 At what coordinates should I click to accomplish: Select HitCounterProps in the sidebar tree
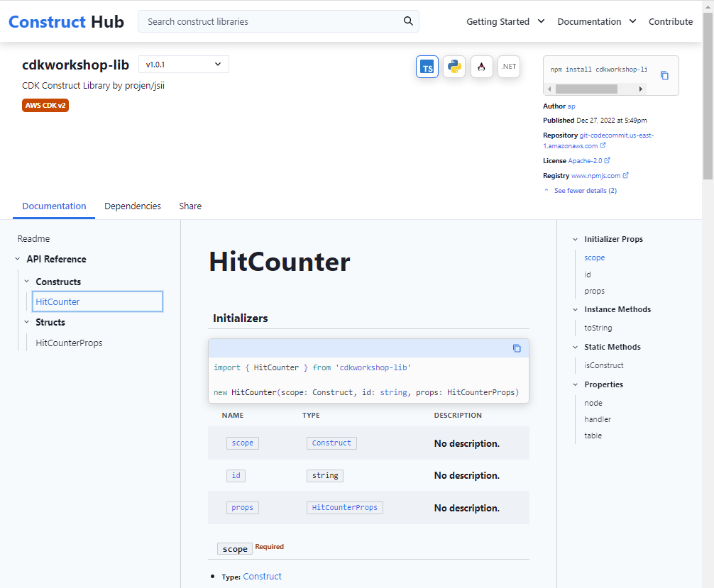(x=70, y=343)
